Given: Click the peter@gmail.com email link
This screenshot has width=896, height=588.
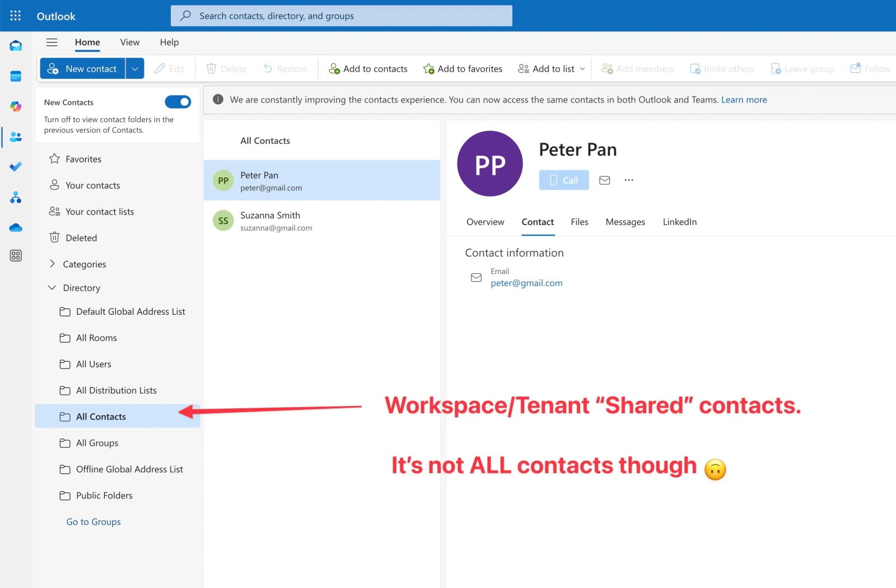Looking at the screenshot, I should coord(526,283).
